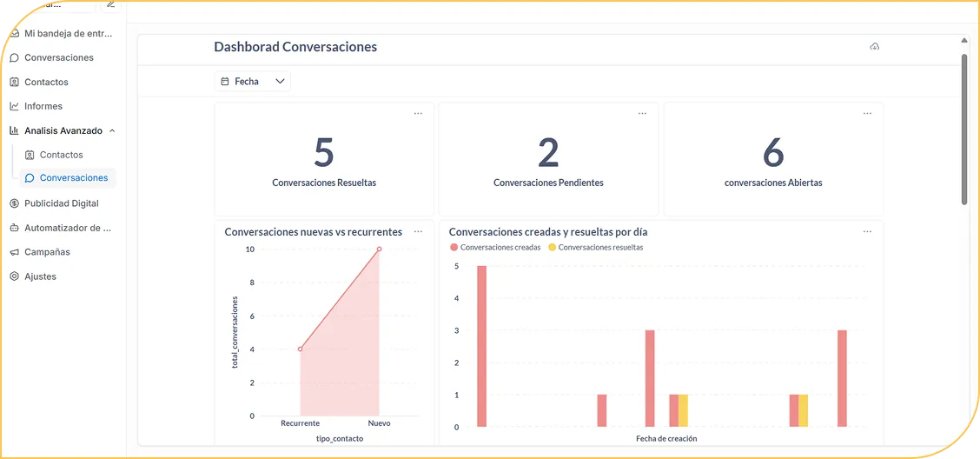Image resolution: width=980 pixels, height=459 pixels.
Task: Open options for Conversaciones nuevas vs recurrentes chart
Action: click(418, 232)
